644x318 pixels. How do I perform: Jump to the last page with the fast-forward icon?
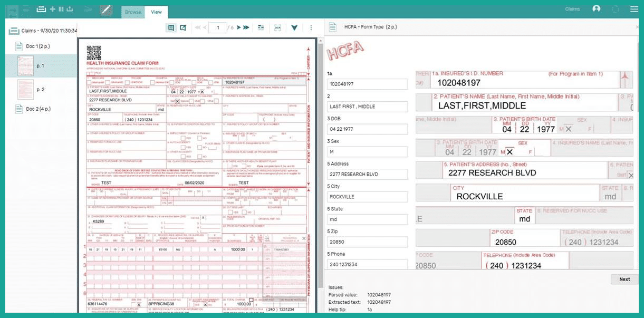[245, 27]
